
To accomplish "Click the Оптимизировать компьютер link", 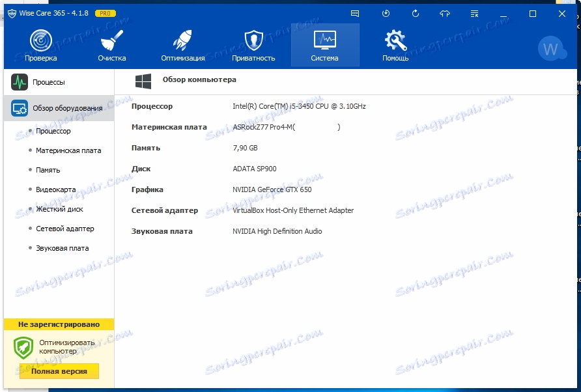I will (67, 347).
